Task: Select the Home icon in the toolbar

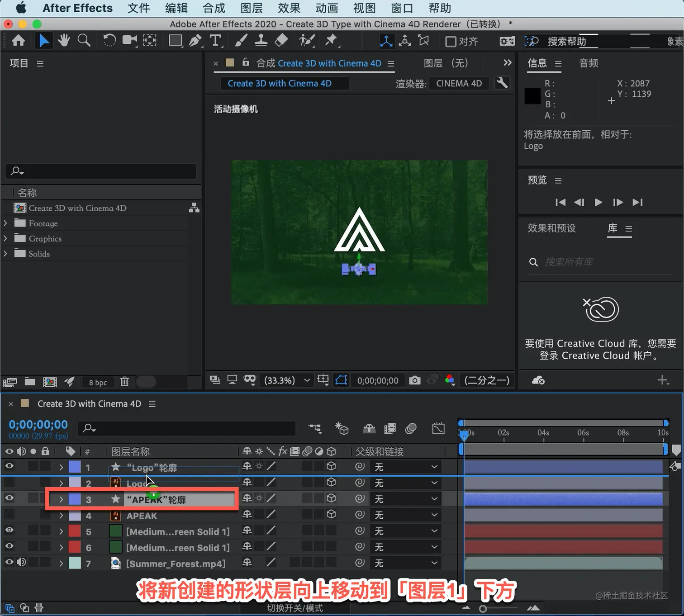Action: (x=18, y=41)
